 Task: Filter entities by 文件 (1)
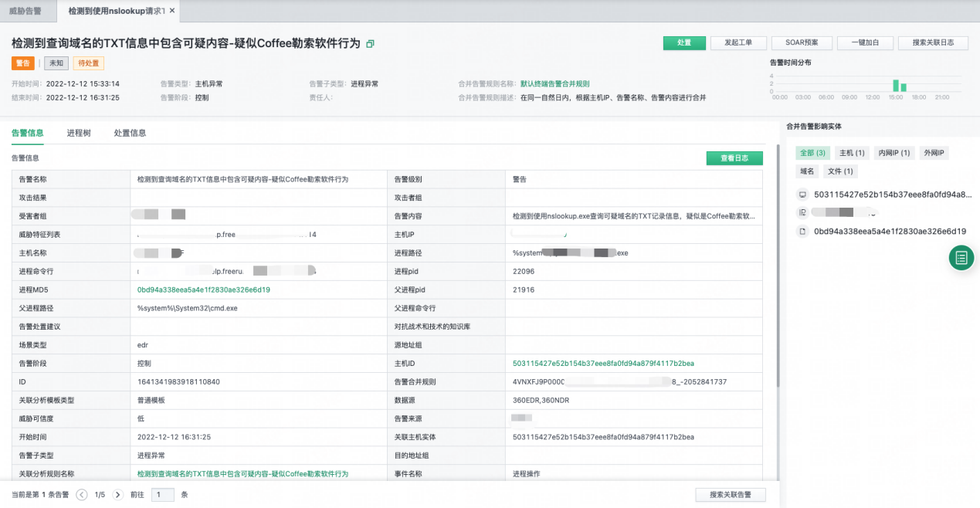pos(840,171)
